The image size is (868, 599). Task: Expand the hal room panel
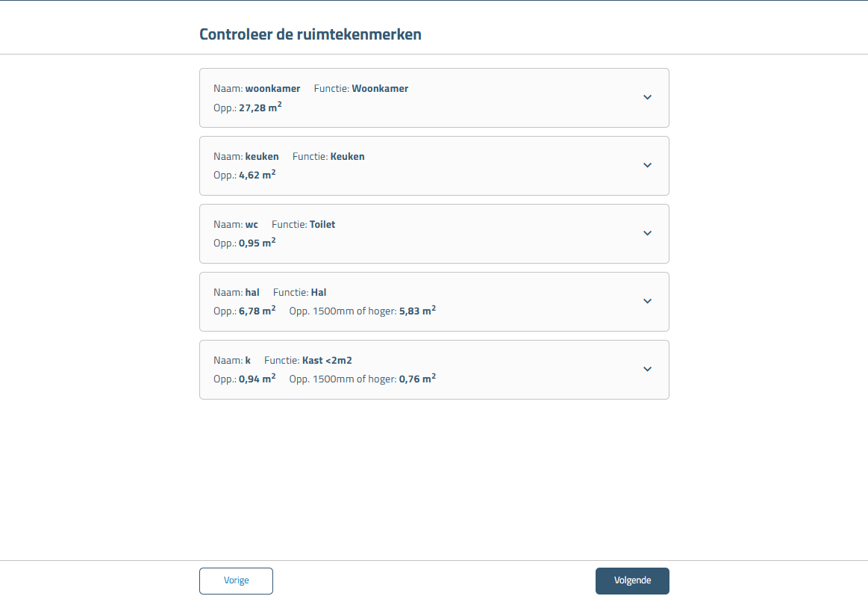coord(647,301)
